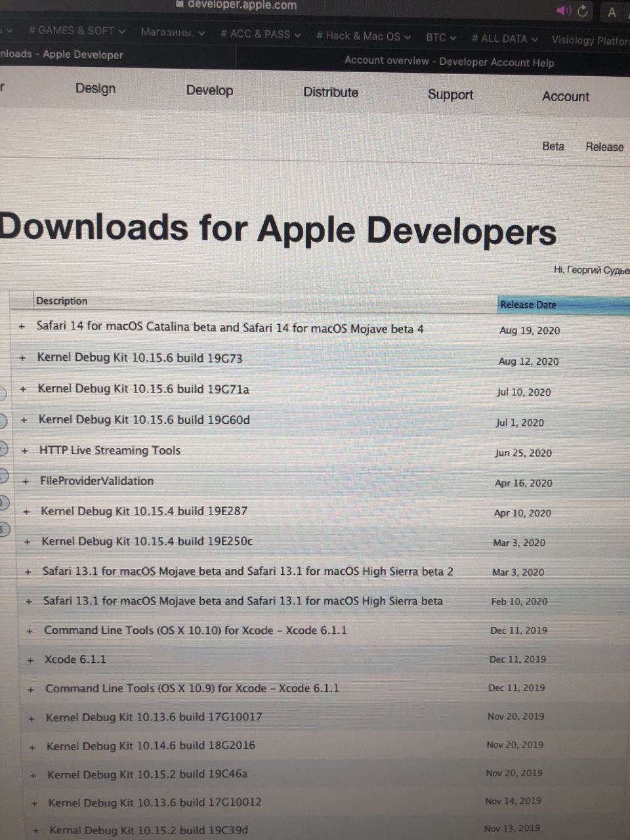
Task: Expand the Xcode 6.1.1 row
Action: pyautogui.click(x=30, y=660)
